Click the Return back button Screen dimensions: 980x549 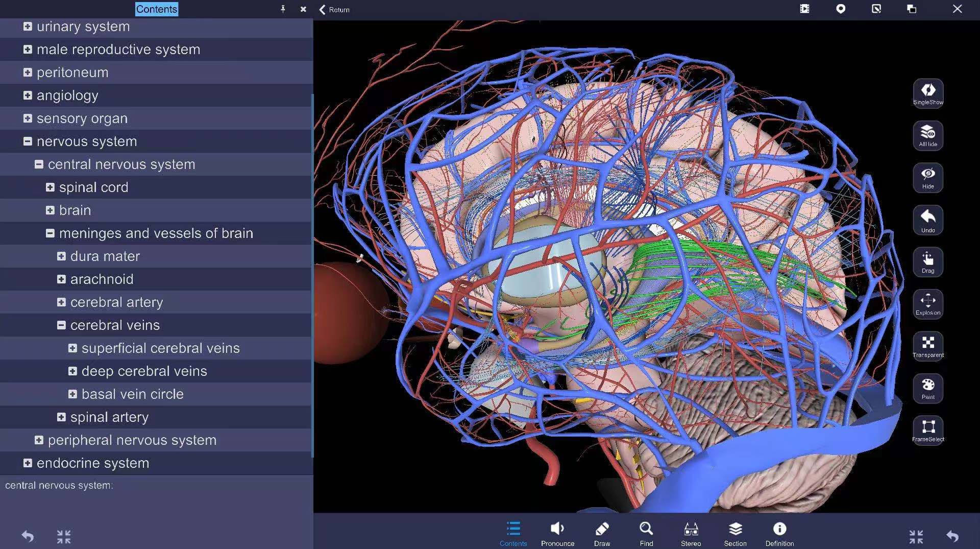tap(334, 10)
